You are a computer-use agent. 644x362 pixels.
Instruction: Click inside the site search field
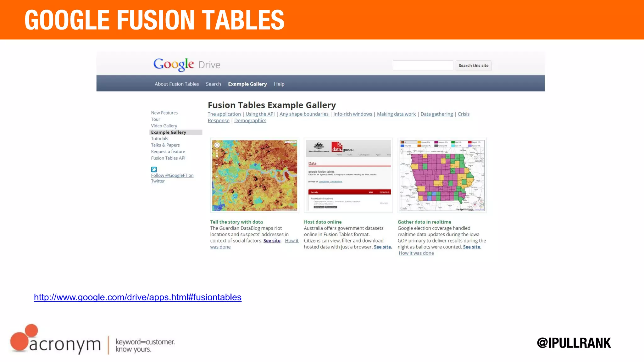point(423,65)
